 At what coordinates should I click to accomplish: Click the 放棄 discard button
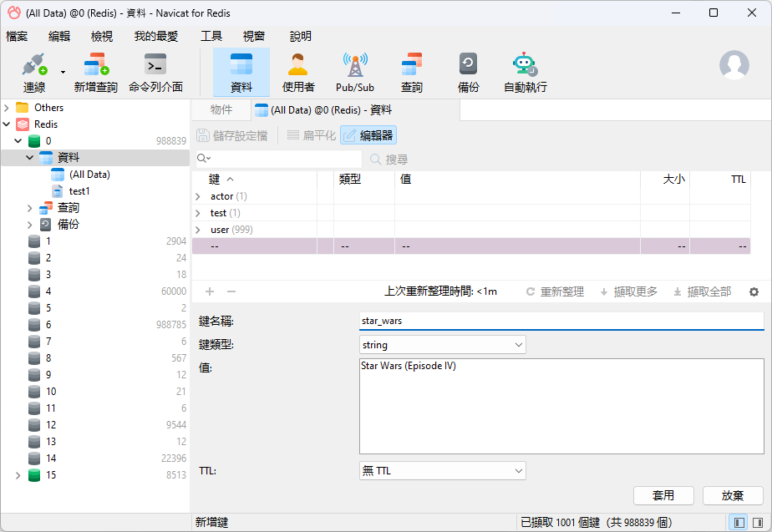pos(733,495)
